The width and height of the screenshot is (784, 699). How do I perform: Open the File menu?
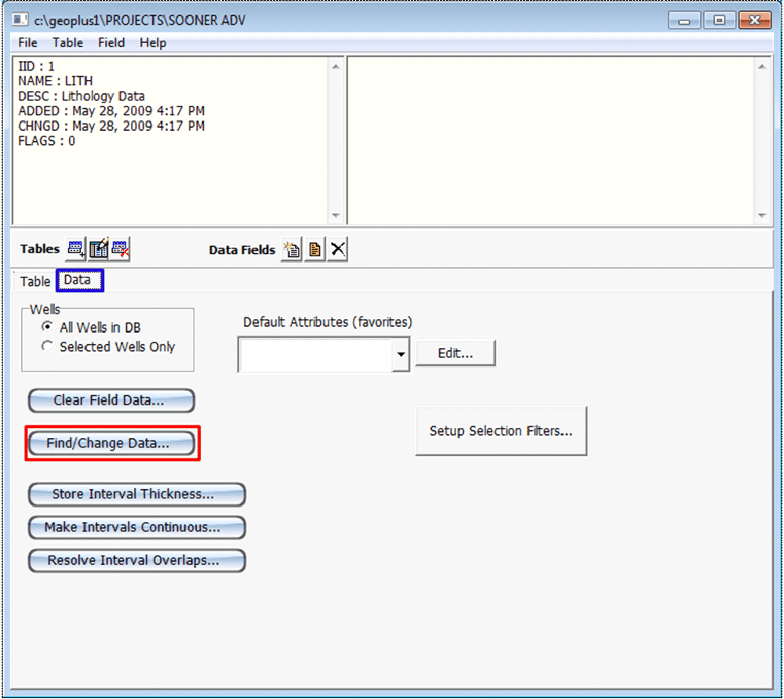pos(27,42)
